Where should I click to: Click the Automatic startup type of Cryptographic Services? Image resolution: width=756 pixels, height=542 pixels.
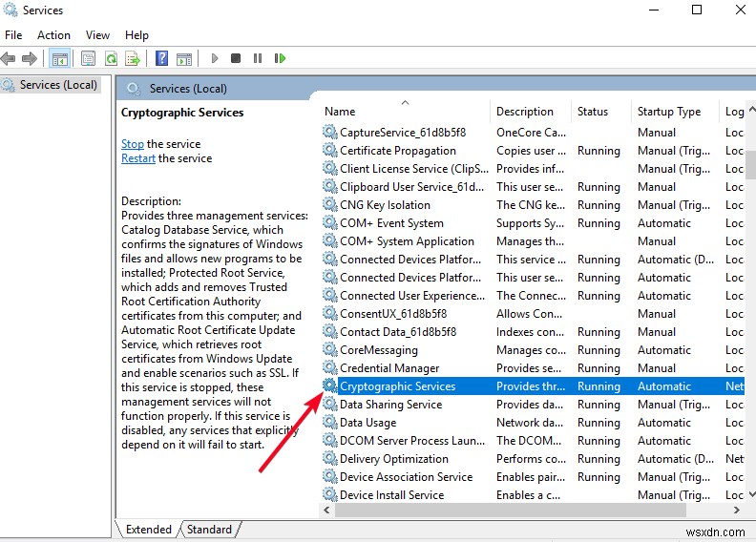click(x=664, y=386)
